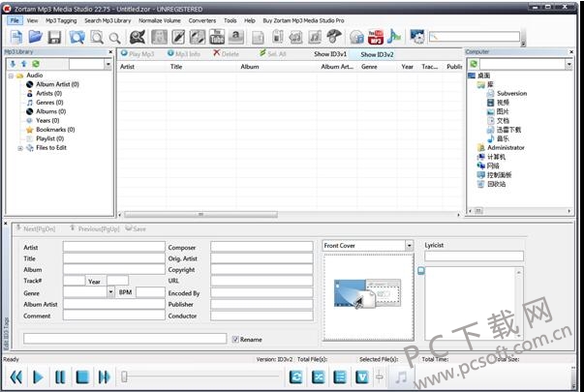Click the Save floppy disk icon
This screenshot has width=584, height=392.
(54, 37)
